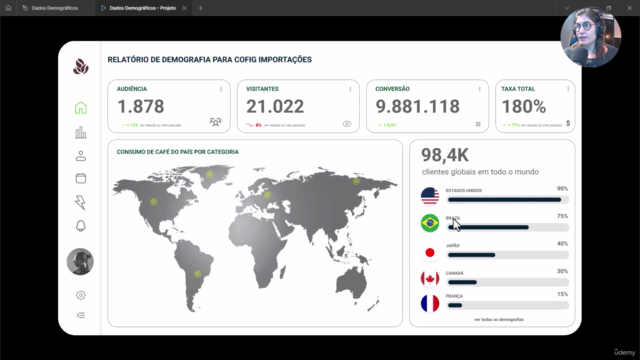Click the coffee bean logo in sidebar

point(81,67)
